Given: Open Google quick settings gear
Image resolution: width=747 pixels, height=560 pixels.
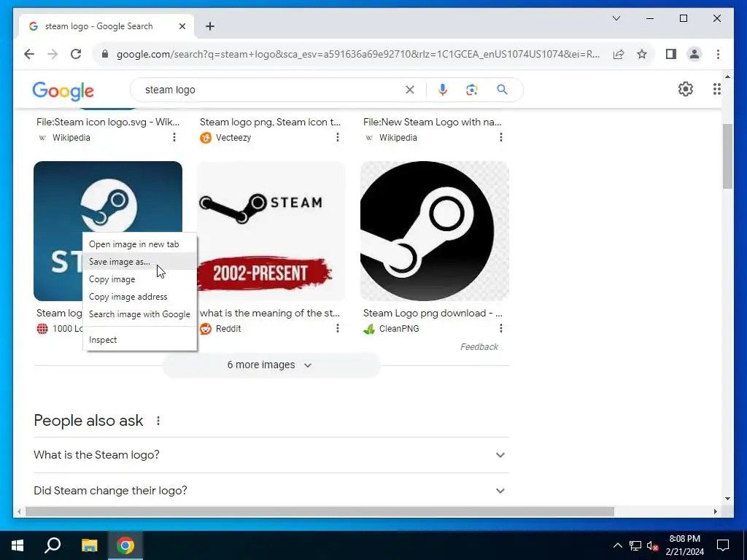Looking at the screenshot, I should tap(686, 89).
